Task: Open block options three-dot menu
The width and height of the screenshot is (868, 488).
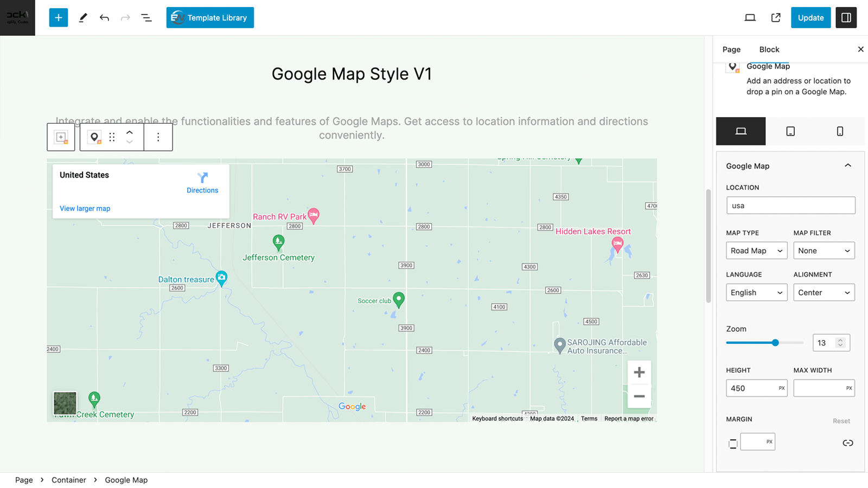Action: [158, 137]
